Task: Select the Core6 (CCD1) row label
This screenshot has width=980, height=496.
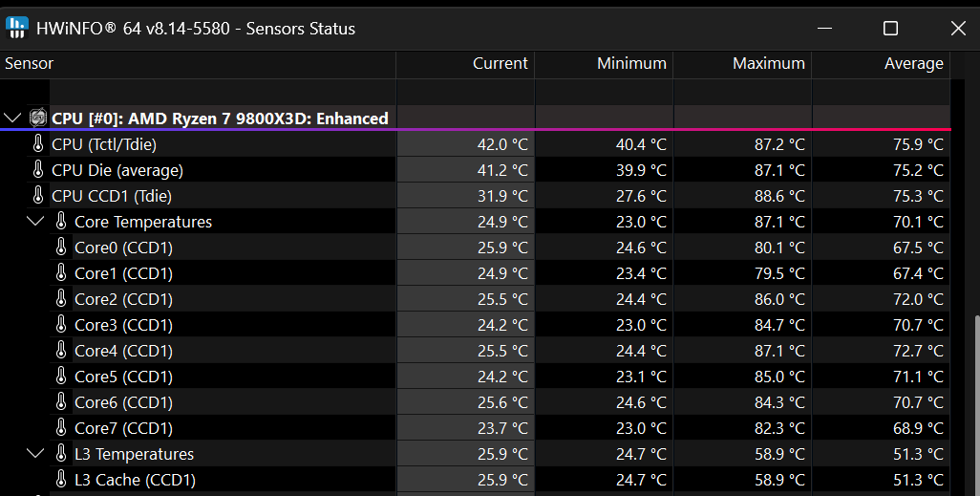Action: [124, 402]
